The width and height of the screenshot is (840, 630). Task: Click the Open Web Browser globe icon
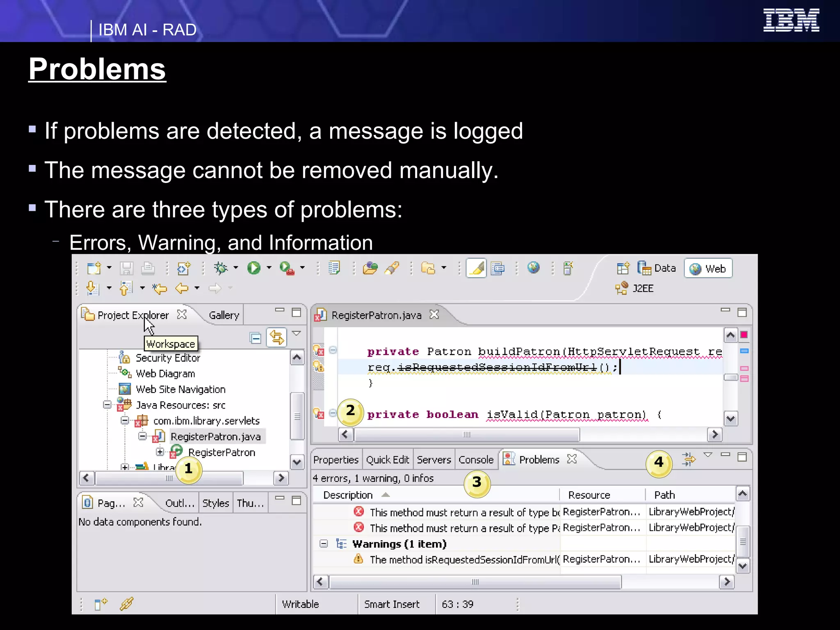[x=534, y=268]
